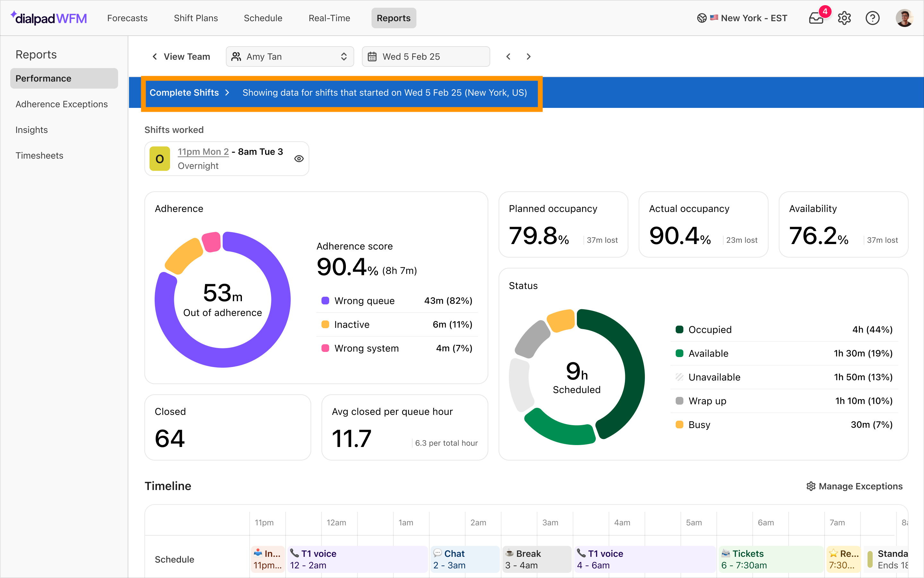Viewport: 924px width, 578px height.
Task: Toggle the eye icon on Overnight shift
Action: 299,159
